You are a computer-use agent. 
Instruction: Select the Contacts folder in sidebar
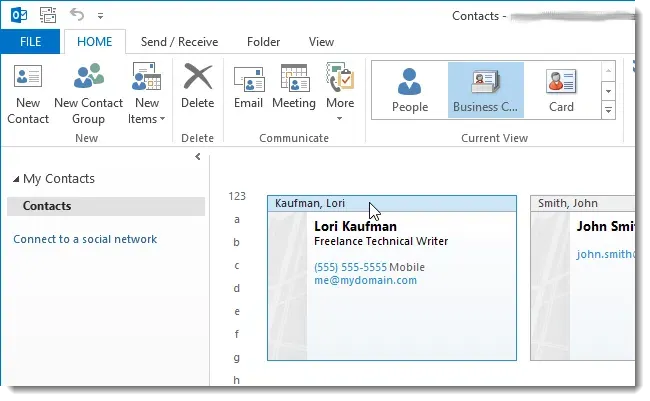coord(47,206)
